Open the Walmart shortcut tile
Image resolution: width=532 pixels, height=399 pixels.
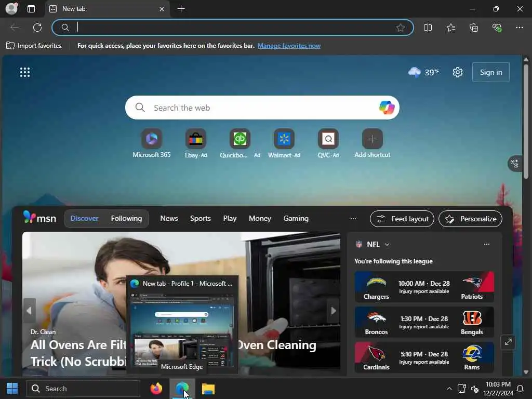284,143
